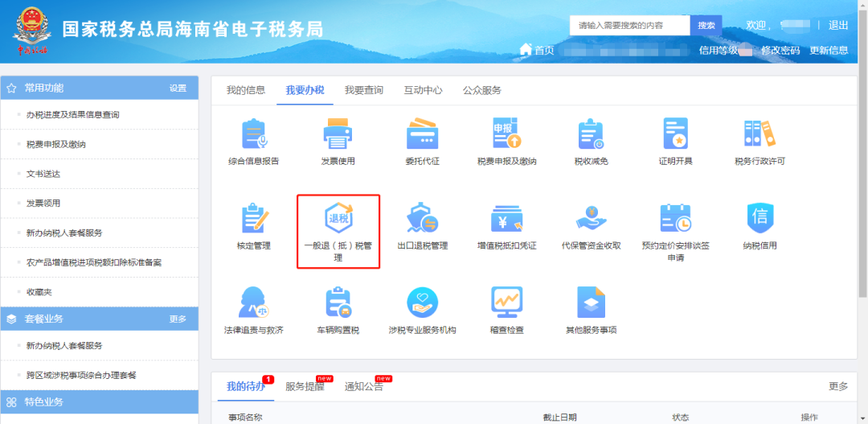This screenshot has width=868, height=424.
Task: Click the tax bureau emblem logo
Action: [x=31, y=31]
